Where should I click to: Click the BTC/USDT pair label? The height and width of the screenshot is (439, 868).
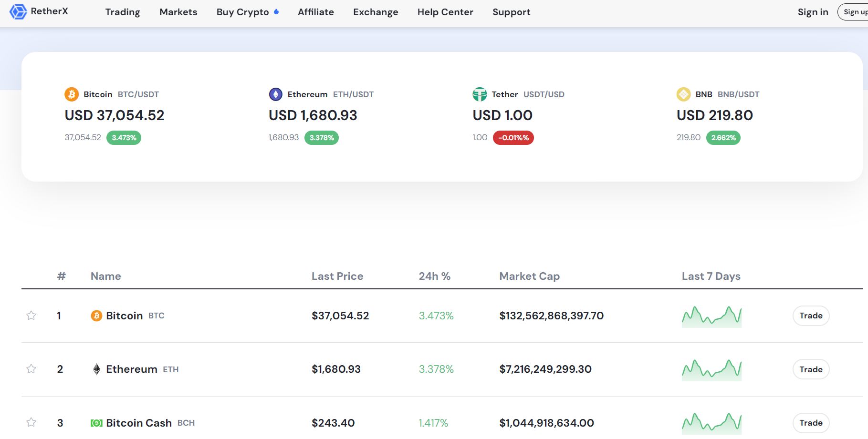(x=138, y=94)
